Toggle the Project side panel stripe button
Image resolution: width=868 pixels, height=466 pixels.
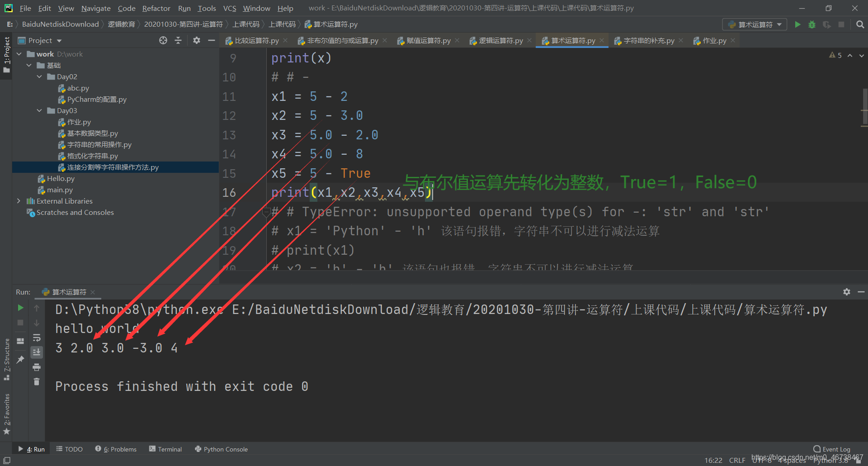6,55
